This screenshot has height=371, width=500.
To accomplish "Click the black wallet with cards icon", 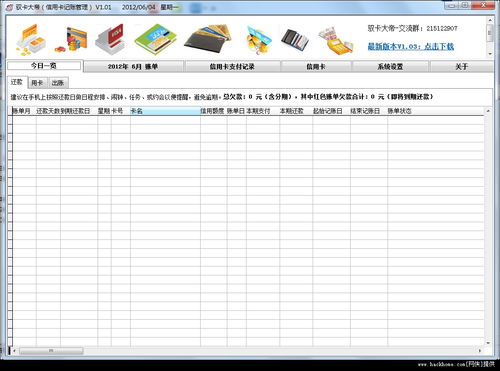I will coord(208,38).
